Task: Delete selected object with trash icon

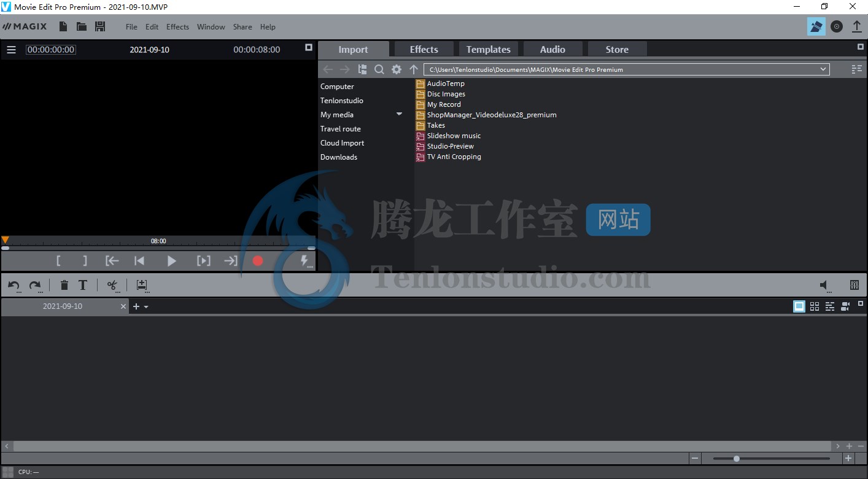Action: 64,285
